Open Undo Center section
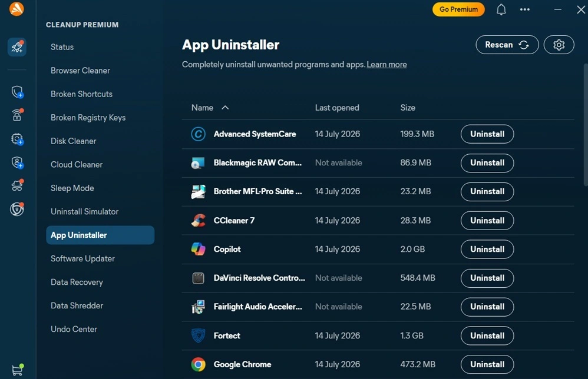 pyautogui.click(x=74, y=329)
